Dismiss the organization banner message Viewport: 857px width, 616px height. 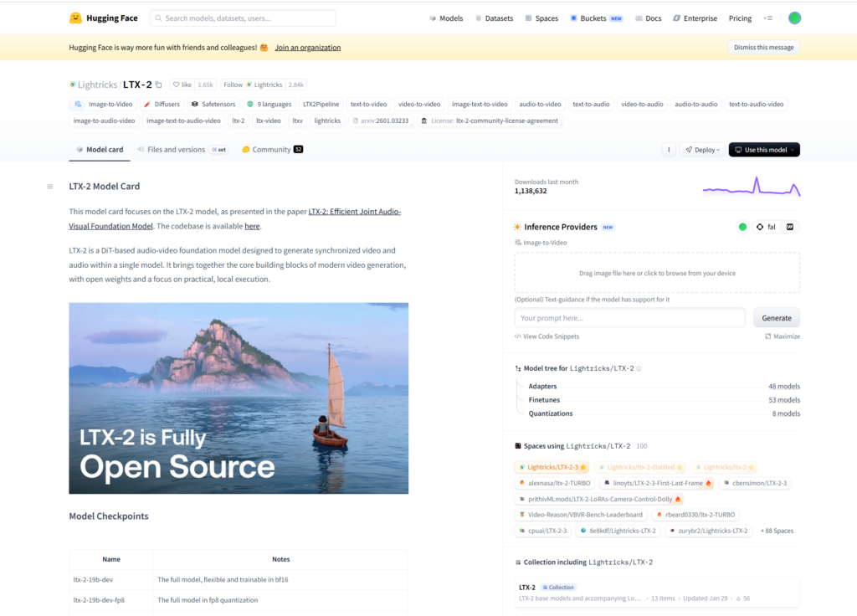[763, 48]
